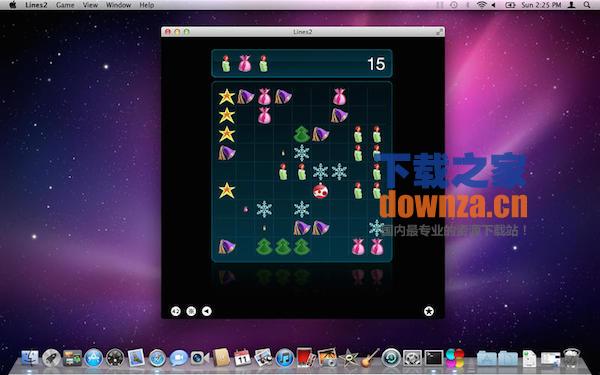Select the purple bell in the board's bottom-left cell
This screenshot has width=600, height=375.
(x=227, y=247)
